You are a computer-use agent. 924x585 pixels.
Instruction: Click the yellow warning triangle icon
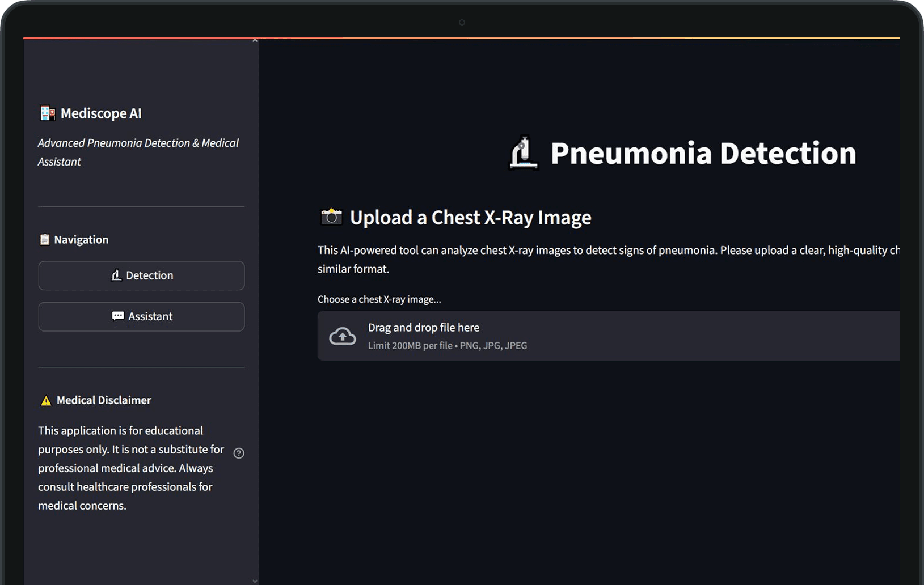(x=46, y=401)
